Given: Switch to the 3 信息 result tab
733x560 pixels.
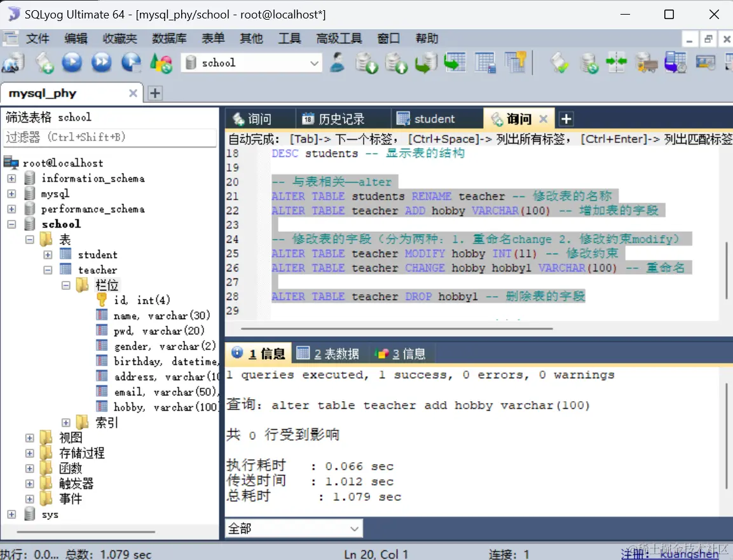Looking at the screenshot, I should [401, 354].
